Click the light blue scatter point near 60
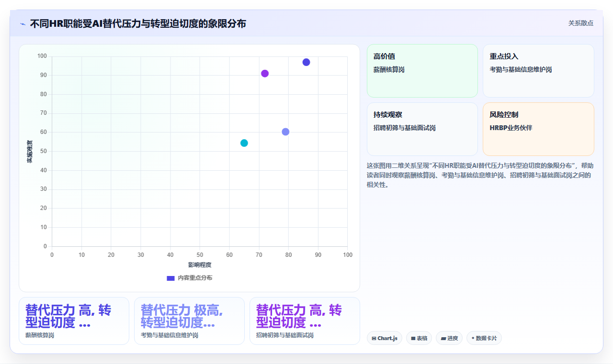The image size is (613, 364). tap(285, 132)
